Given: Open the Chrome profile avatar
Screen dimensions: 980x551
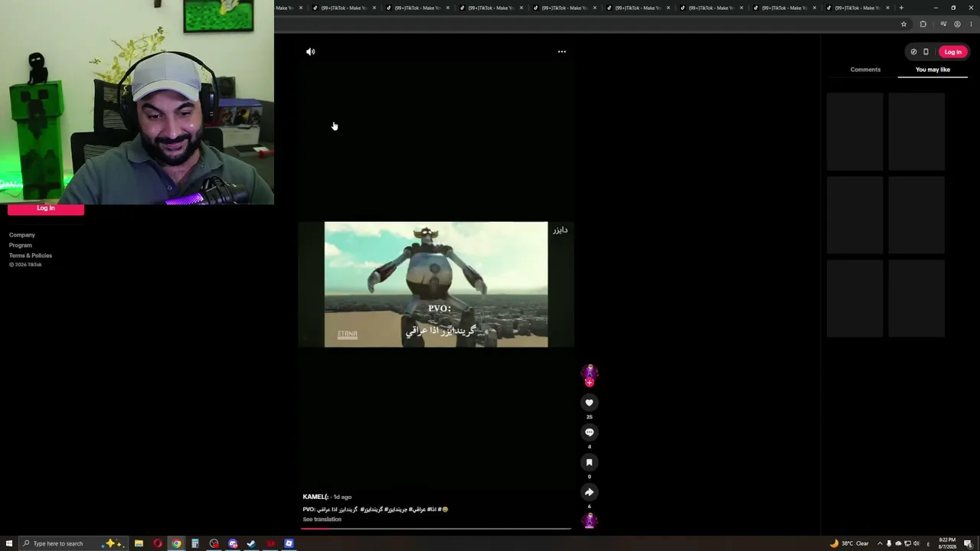Looking at the screenshot, I should click(957, 24).
